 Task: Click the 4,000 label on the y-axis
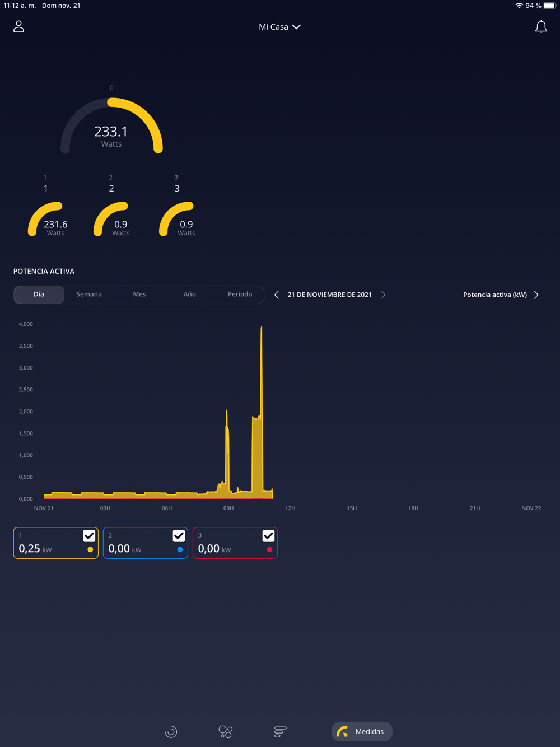(26, 324)
